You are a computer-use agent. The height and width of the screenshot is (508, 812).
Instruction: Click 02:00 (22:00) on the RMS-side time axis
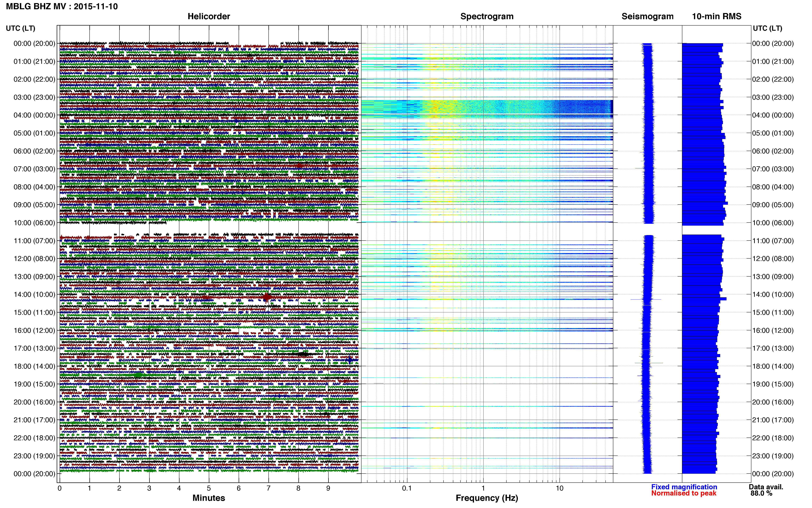tap(773, 79)
